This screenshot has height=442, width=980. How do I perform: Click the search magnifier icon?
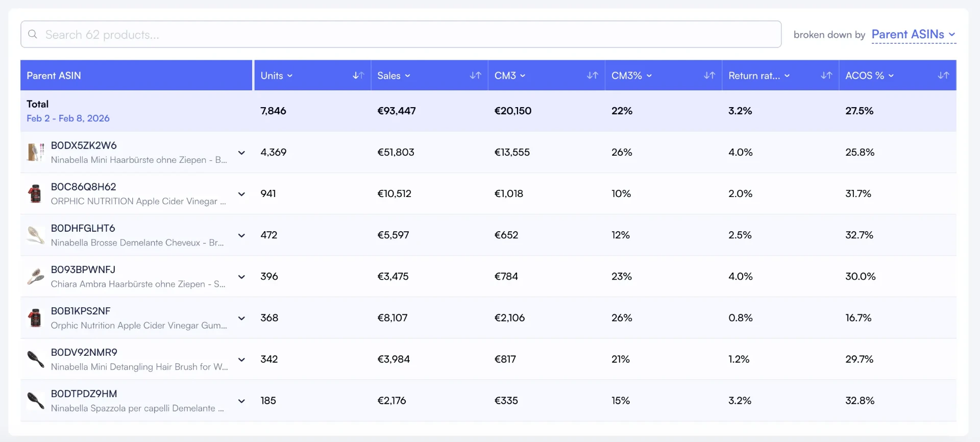pyautogui.click(x=33, y=34)
